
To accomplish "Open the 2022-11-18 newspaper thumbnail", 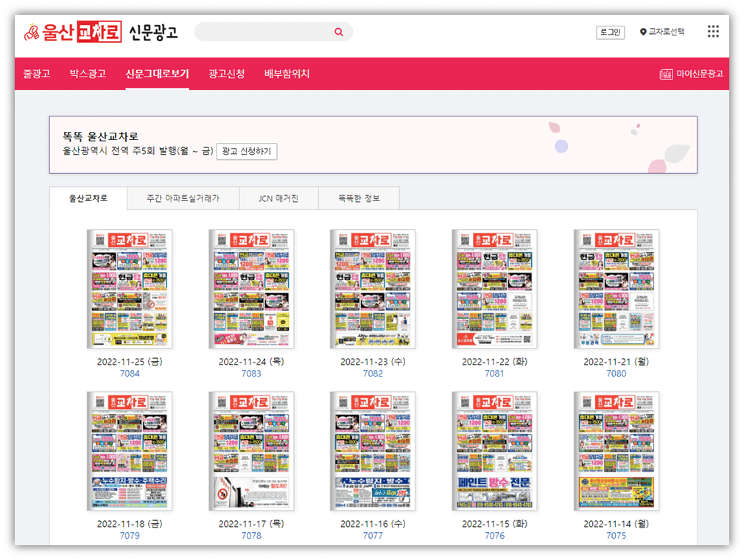I will pos(130,452).
